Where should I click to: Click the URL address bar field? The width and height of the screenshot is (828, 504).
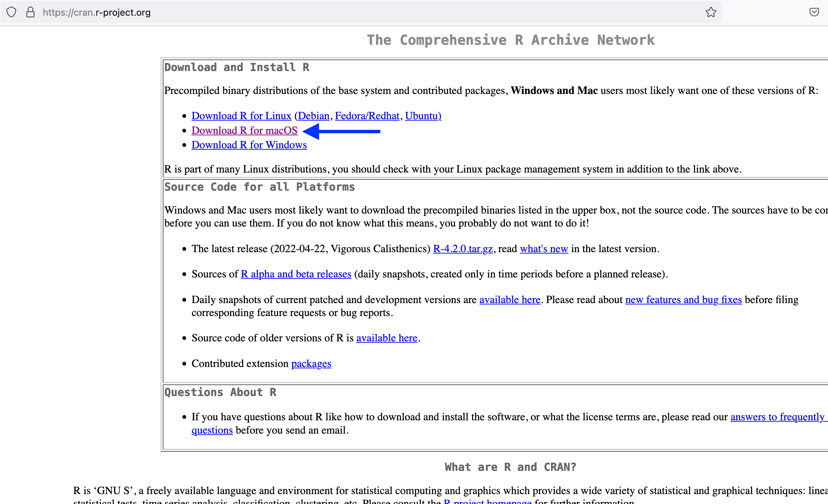361,12
